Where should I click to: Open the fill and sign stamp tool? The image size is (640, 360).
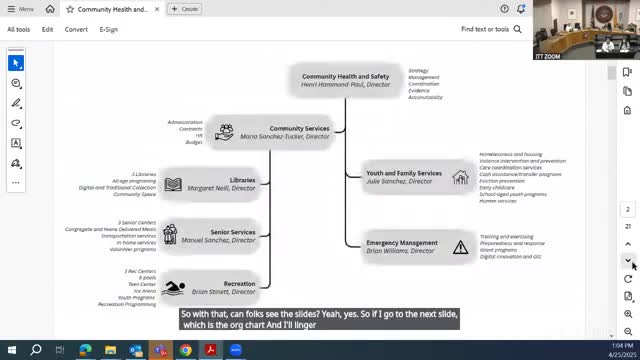coord(16,163)
